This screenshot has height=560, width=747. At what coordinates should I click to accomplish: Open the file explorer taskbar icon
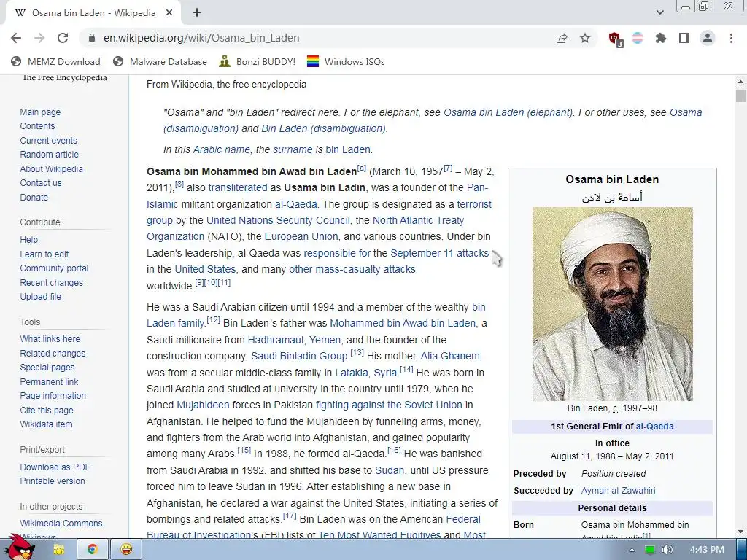coord(58,550)
